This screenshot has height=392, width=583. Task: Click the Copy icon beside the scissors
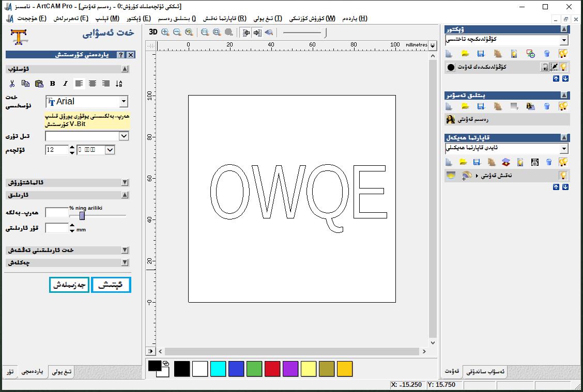26,84
